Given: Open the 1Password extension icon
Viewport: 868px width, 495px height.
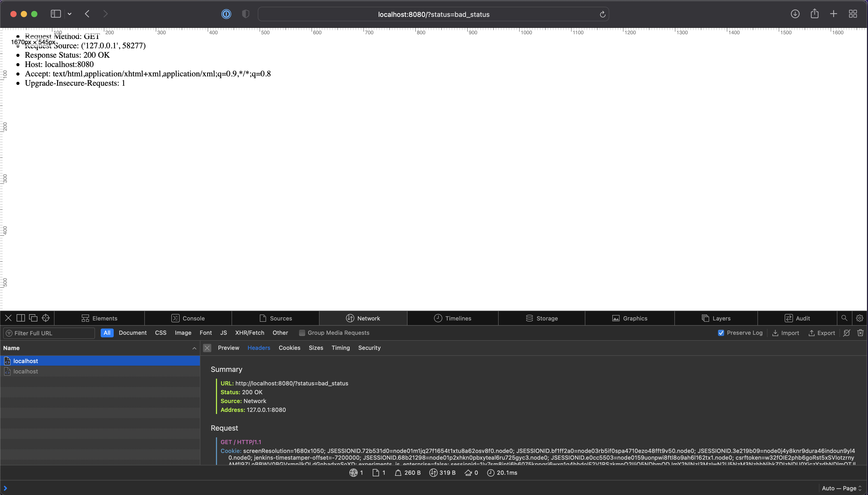Looking at the screenshot, I should pos(226,14).
